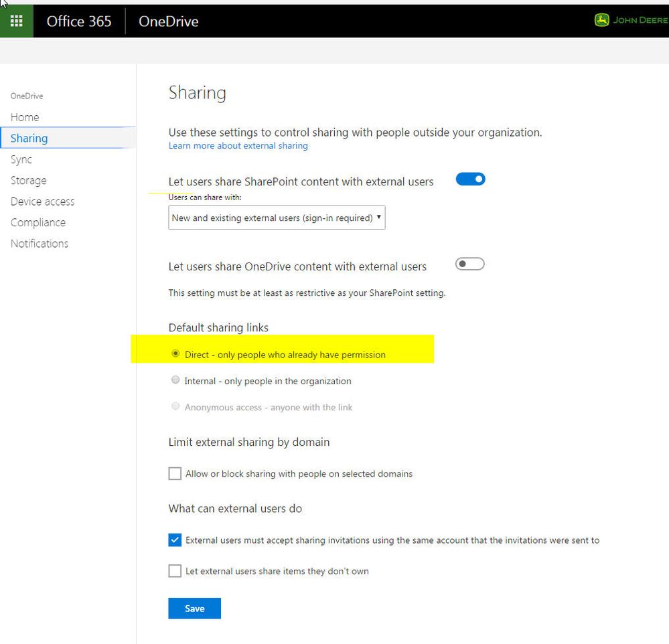Image resolution: width=669 pixels, height=644 pixels.
Task: Turn off SharePoint external sharing toggle
Action: (470, 179)
